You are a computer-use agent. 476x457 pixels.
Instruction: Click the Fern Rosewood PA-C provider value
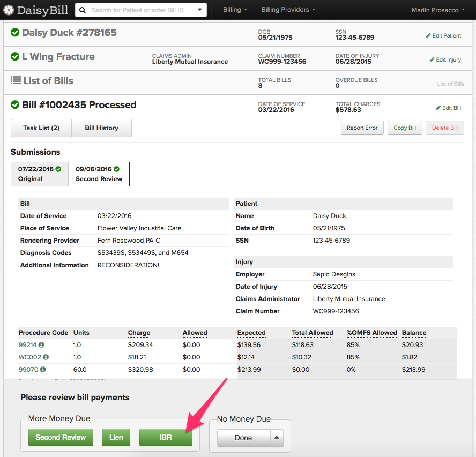coord(129,241)
